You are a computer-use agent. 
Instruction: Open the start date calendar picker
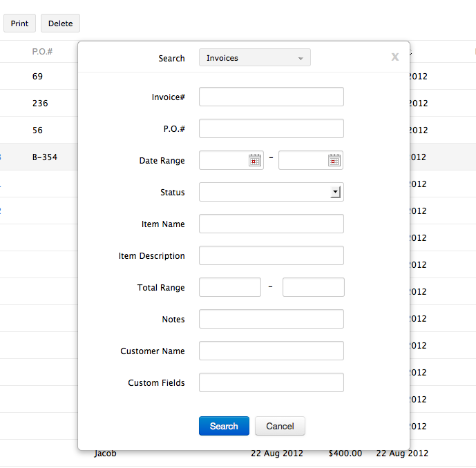255,160
